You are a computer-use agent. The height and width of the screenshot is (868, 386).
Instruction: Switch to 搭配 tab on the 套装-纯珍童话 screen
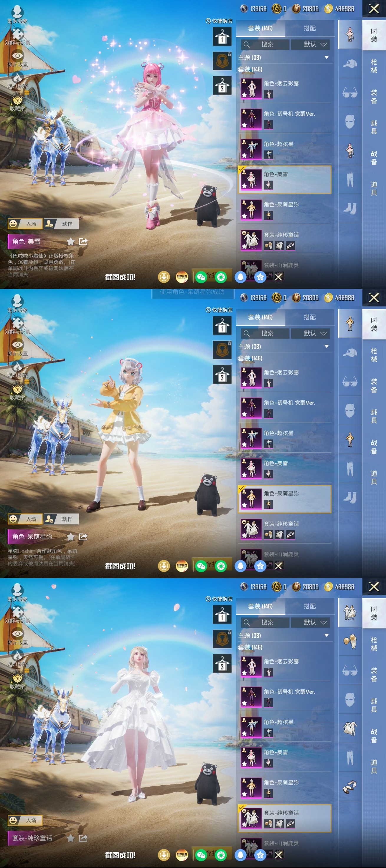[x=309, y=606]
